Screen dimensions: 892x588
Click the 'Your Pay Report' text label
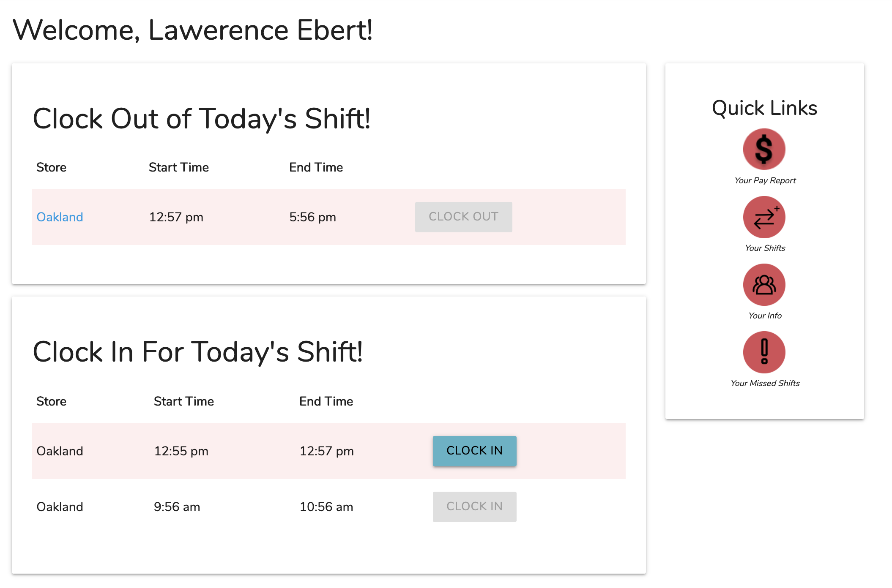[765, 180]
